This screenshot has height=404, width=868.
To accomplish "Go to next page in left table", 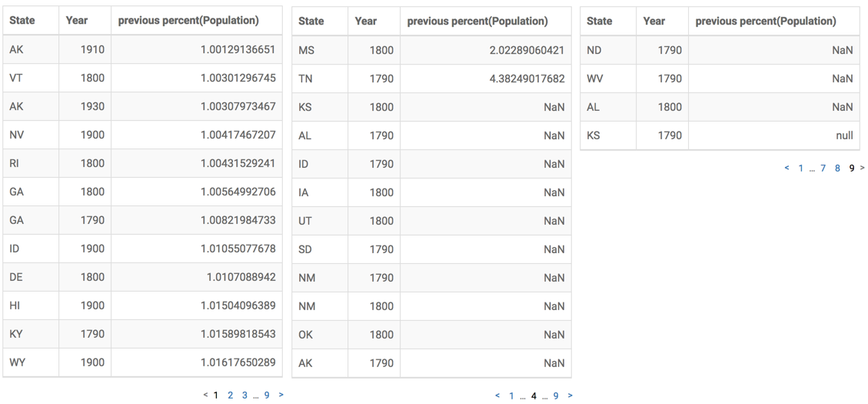I will 281,395.
